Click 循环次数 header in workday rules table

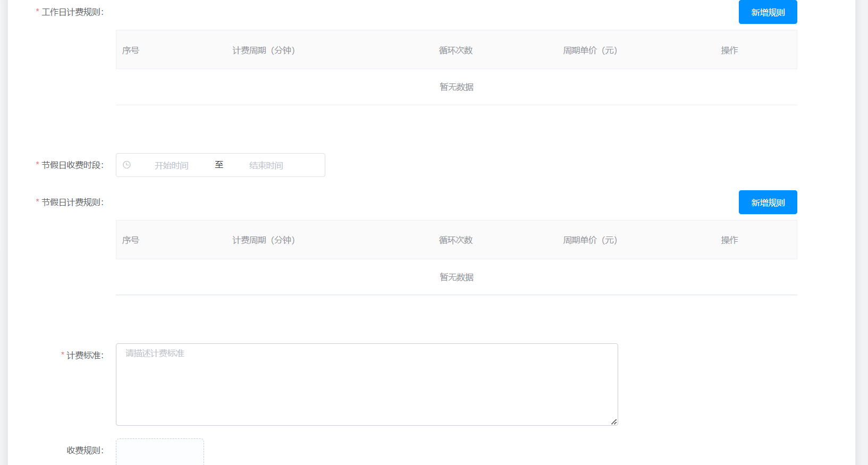456,50
